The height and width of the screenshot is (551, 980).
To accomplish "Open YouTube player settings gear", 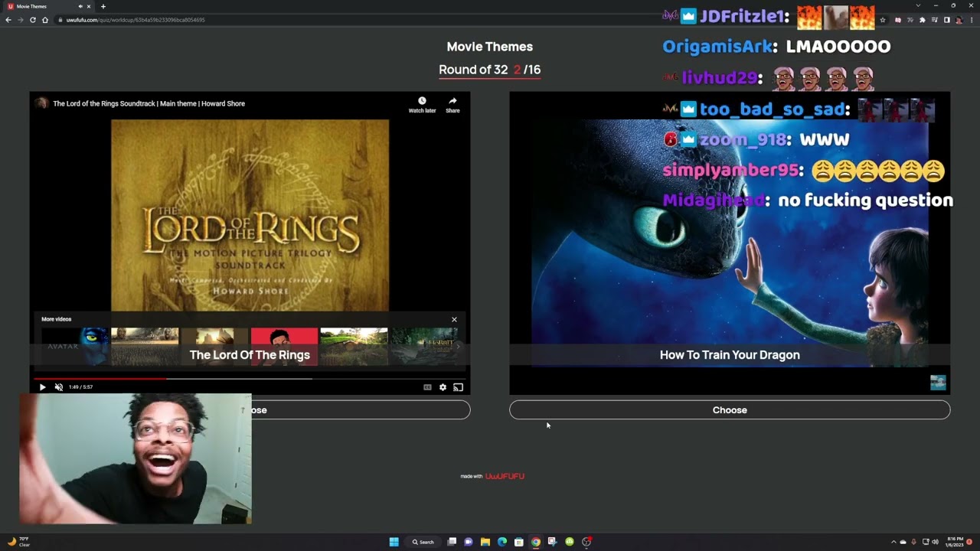I will coord(443,387).
